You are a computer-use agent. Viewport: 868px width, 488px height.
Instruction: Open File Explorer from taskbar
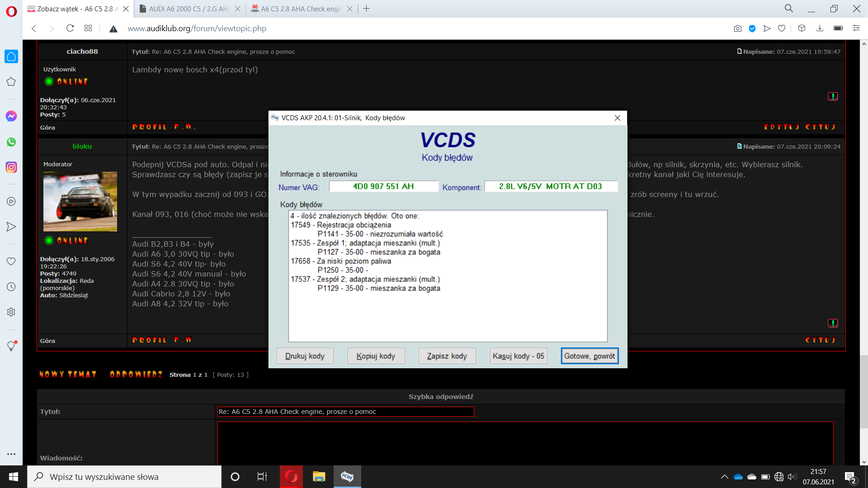pos(319,477)
